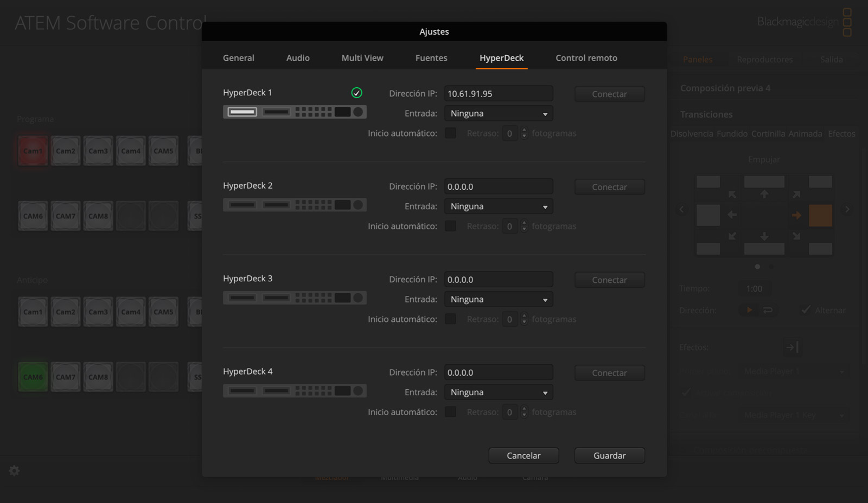868x503 pixels.
Task: Open the Media Player 1 dropdown
Action: tap(795, 371)
